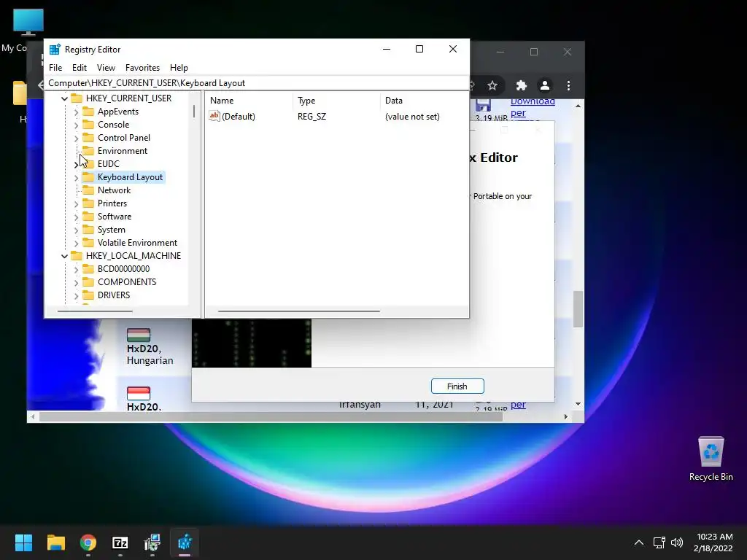This screenshot has height=560, width=747.
Task: Click the Registry Editor taskbar icon
Action: click(185, 542)
